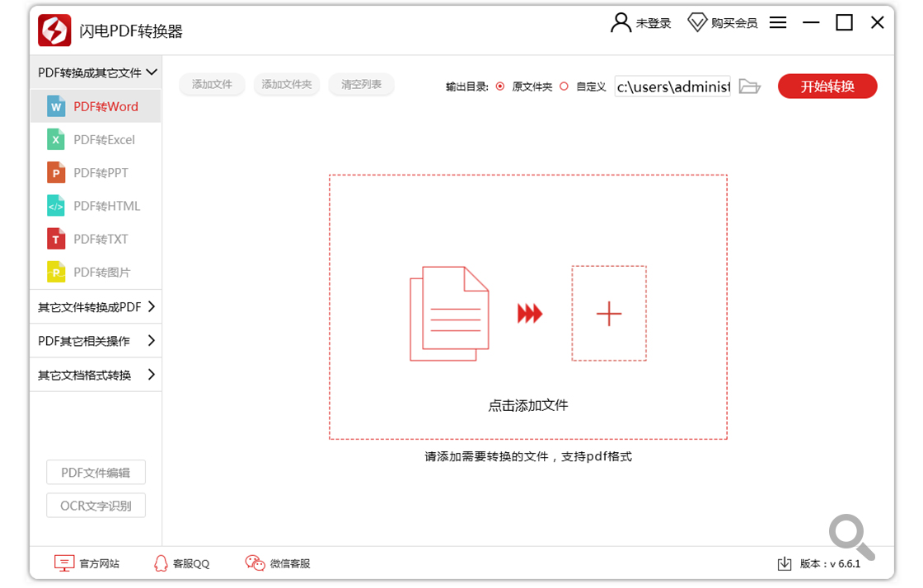The height and width of the screenshot is (588, 923).
Task: Click the magnifier icon at bottom right
Action: (x=851, y=537)
